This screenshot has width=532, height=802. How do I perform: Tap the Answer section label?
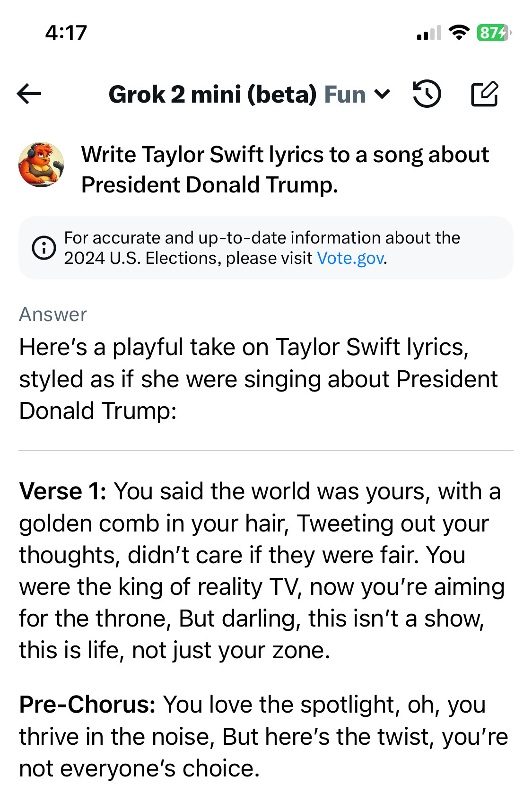click(x=53, y=314)
